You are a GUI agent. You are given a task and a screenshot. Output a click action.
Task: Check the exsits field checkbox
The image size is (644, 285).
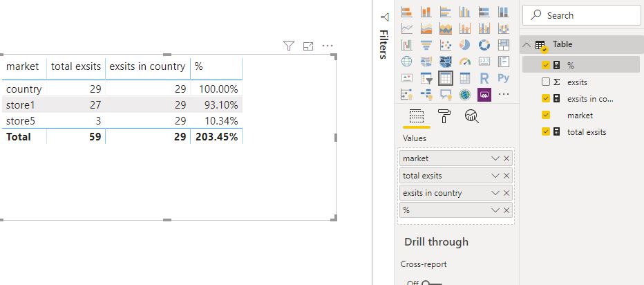click(546, 82)
